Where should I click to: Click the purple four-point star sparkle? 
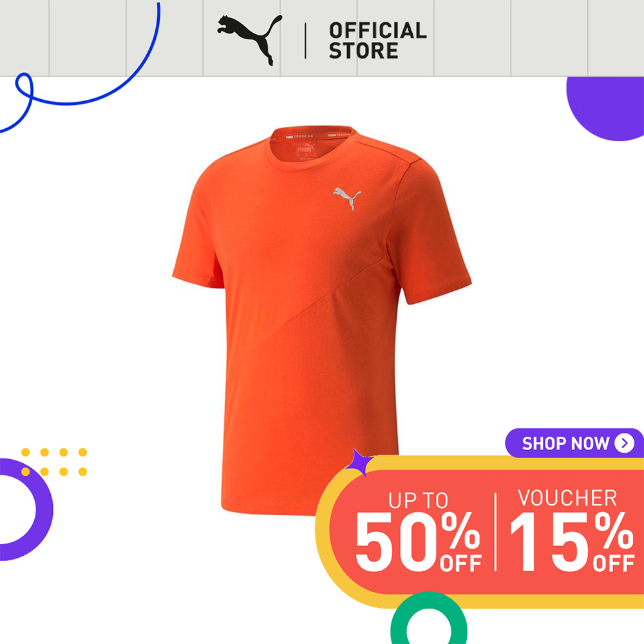pos(359,463)
